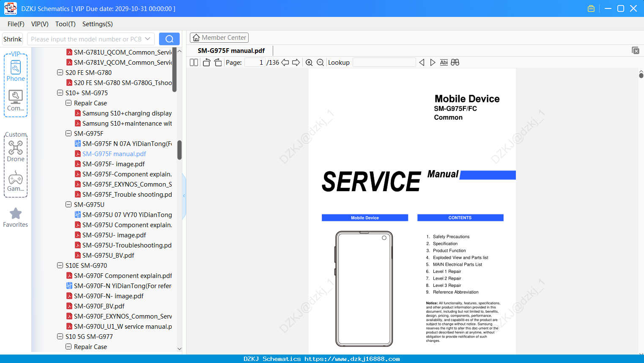The height and width of the screenshot is (363, 644).
Task: Open the Tool(T) menu
Action: (65, 24)
